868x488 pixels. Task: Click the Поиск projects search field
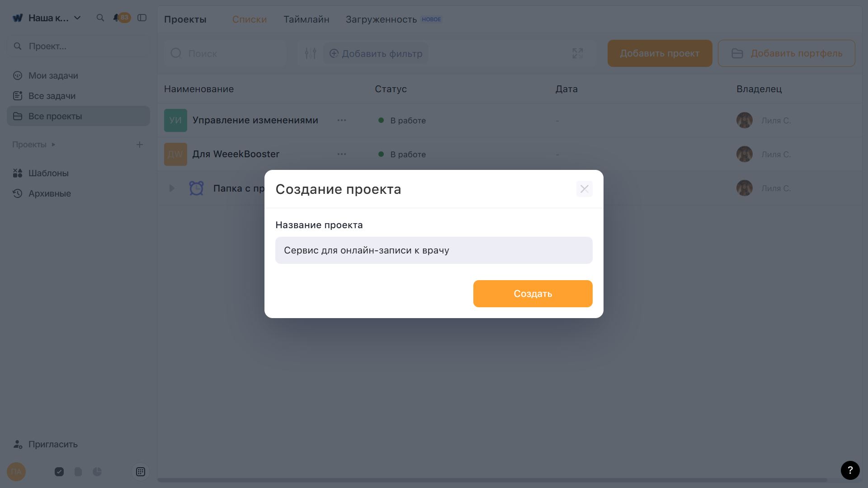(225, 53)
